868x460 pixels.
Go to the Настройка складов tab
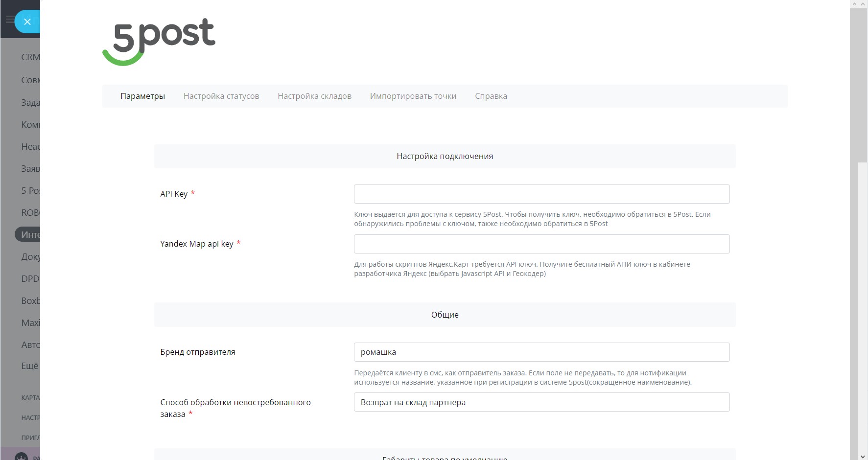[315, 96]
